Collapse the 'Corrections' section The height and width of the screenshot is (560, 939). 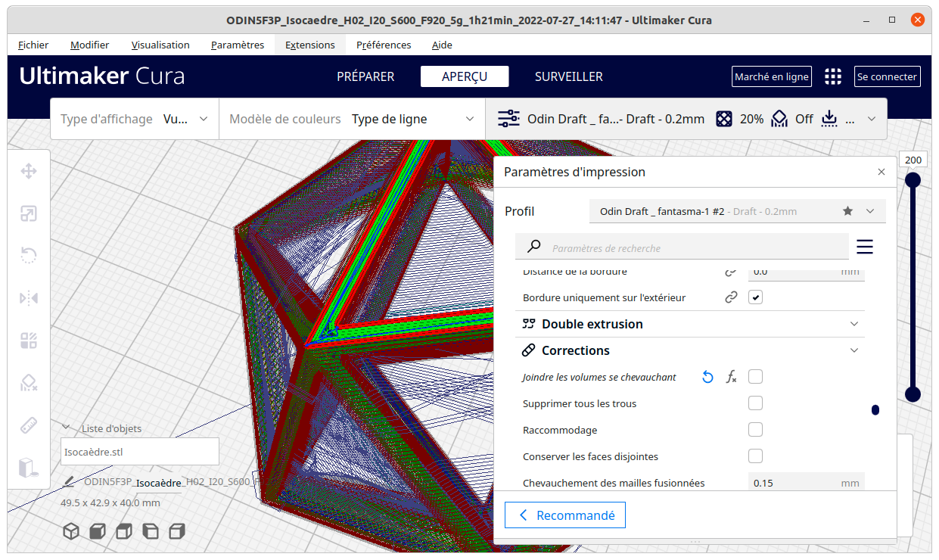[x=690, y=350]
